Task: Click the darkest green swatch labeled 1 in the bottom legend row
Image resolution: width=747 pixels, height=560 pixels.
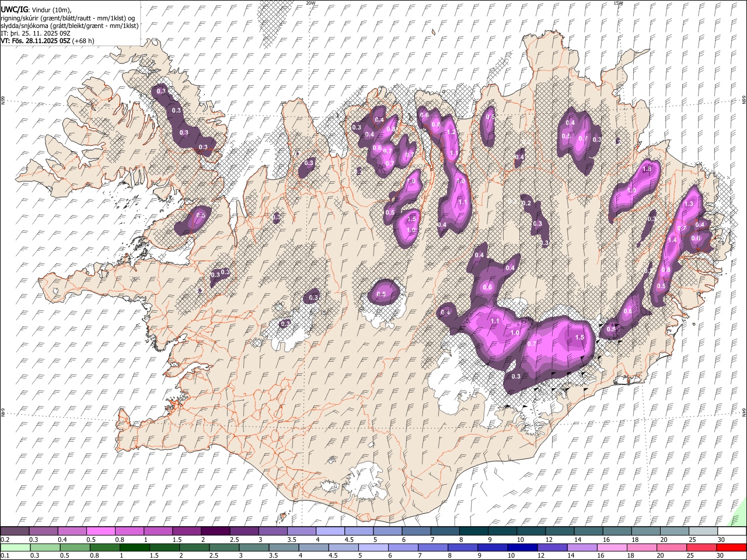Action: point(135,548)
